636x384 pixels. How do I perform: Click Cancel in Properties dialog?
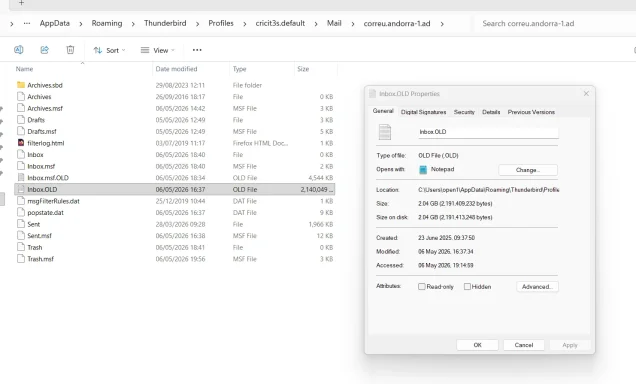524,345
